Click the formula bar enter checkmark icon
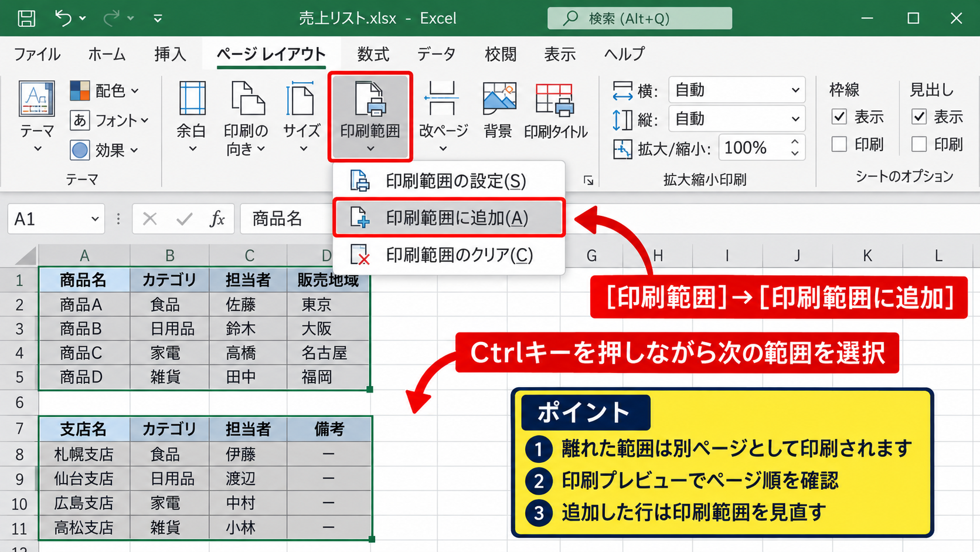 coord(185,219)
